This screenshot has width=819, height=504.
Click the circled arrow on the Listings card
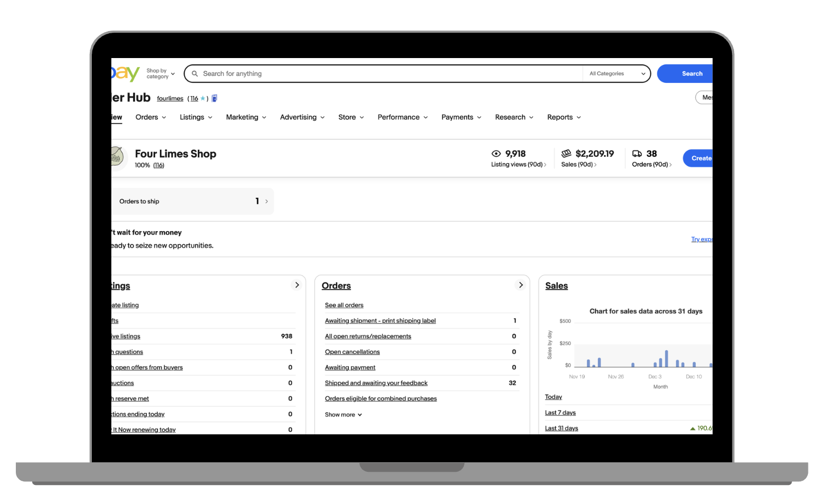click(297, 285)
